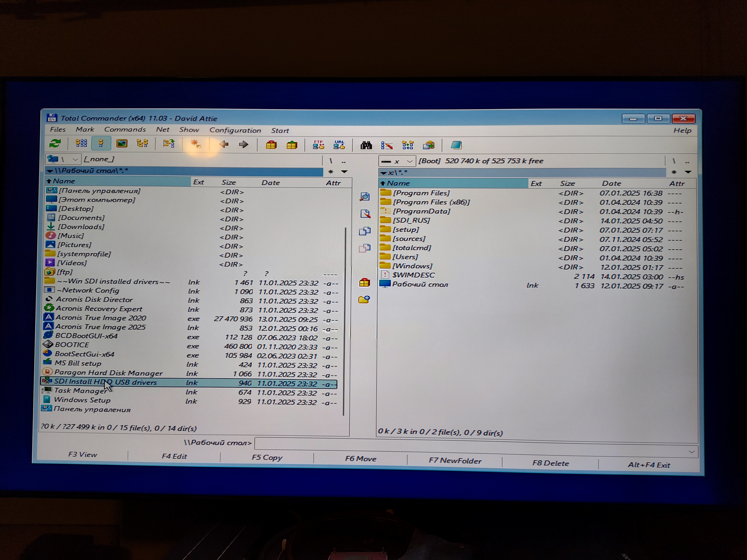Open the Commands menu
Screen dimensions: 747x560
(125, 130)
